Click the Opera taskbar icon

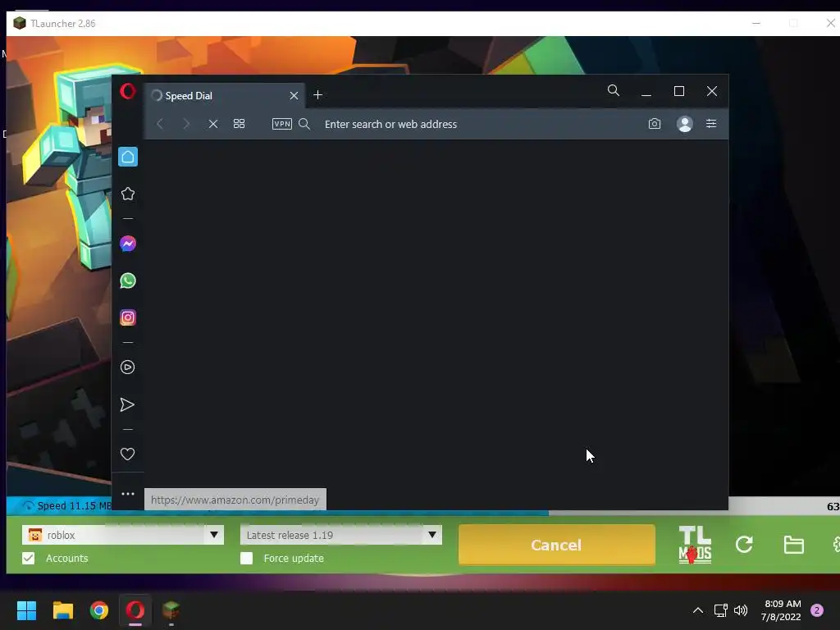click(x=135, y=610)
